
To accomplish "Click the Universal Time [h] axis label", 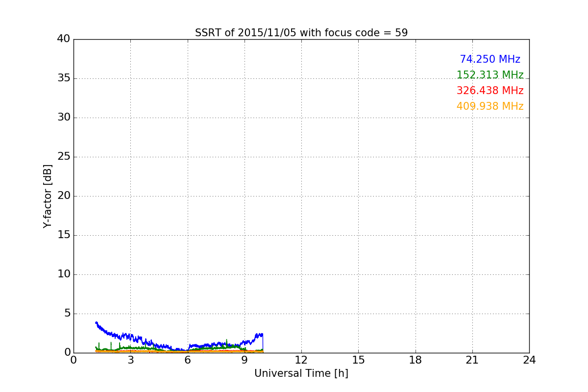I will pyautogui.click(x=301, y=373).
